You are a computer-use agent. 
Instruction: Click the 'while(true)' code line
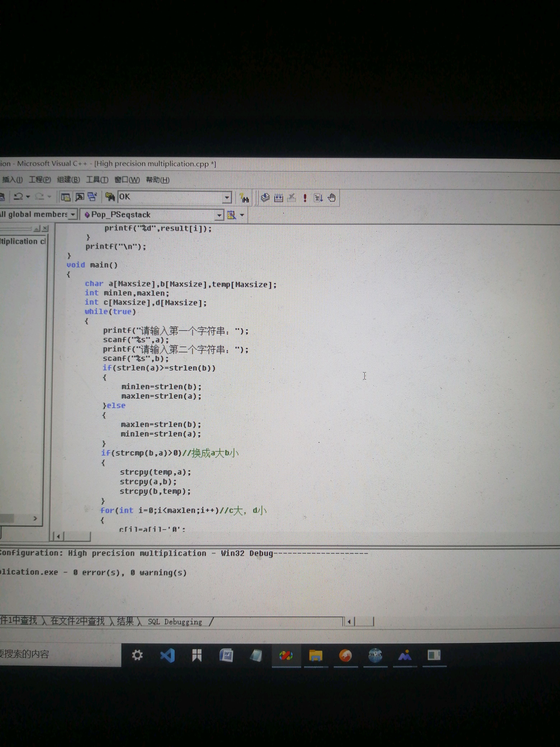[110, 312]
